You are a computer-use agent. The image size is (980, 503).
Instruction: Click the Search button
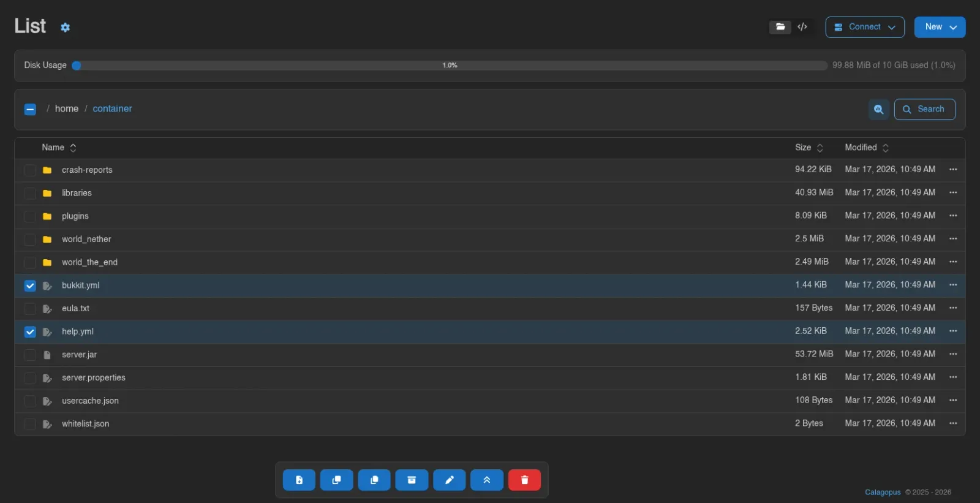[x=925, y=109]
